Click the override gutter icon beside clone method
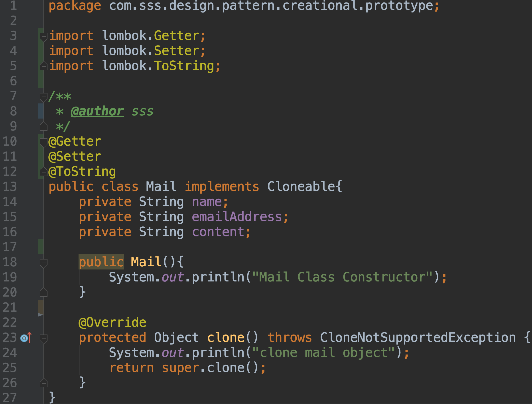Screen dimensions: 532x404 click(26, 338)
